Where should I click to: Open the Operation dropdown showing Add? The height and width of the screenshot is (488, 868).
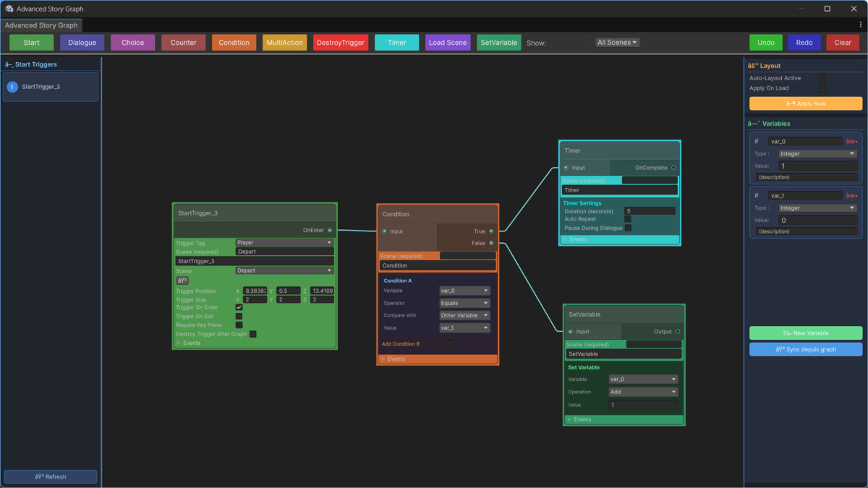(643, 392)
